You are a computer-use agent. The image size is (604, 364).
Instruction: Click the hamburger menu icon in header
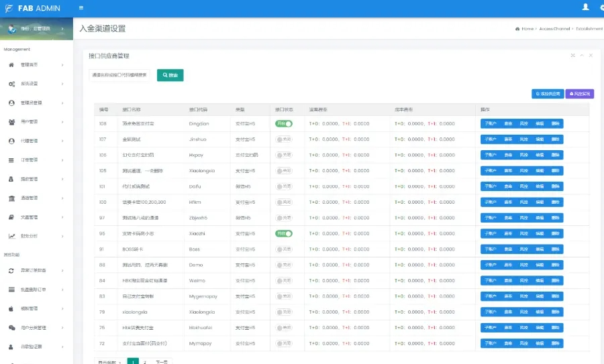81,8
